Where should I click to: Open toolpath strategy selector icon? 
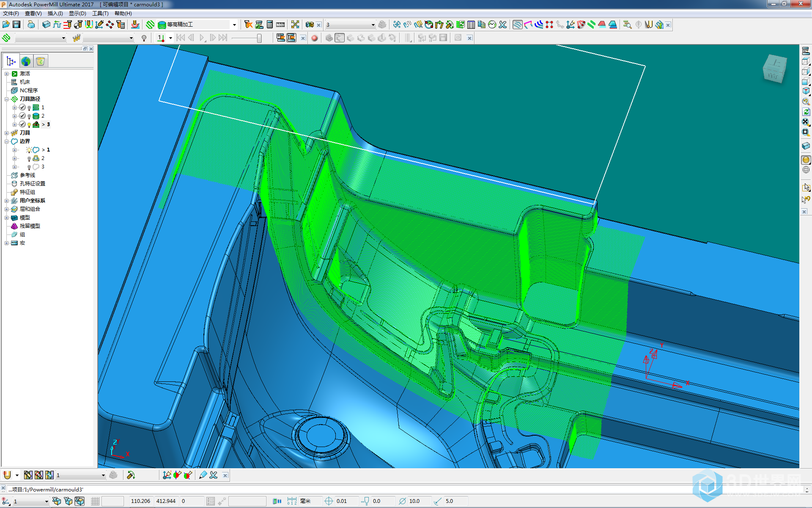[x=150, y=25]
